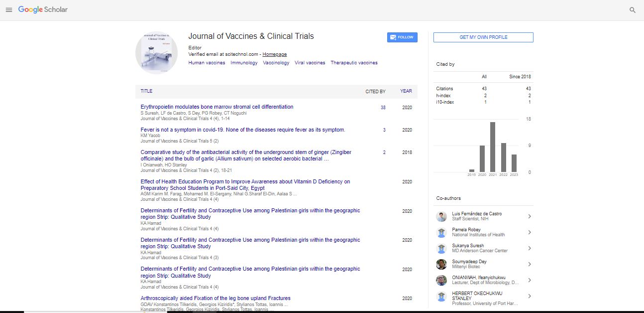Click the 'Since 2018' column label
The width and height of the screenshot is (644, 313).
coord(520,77)
